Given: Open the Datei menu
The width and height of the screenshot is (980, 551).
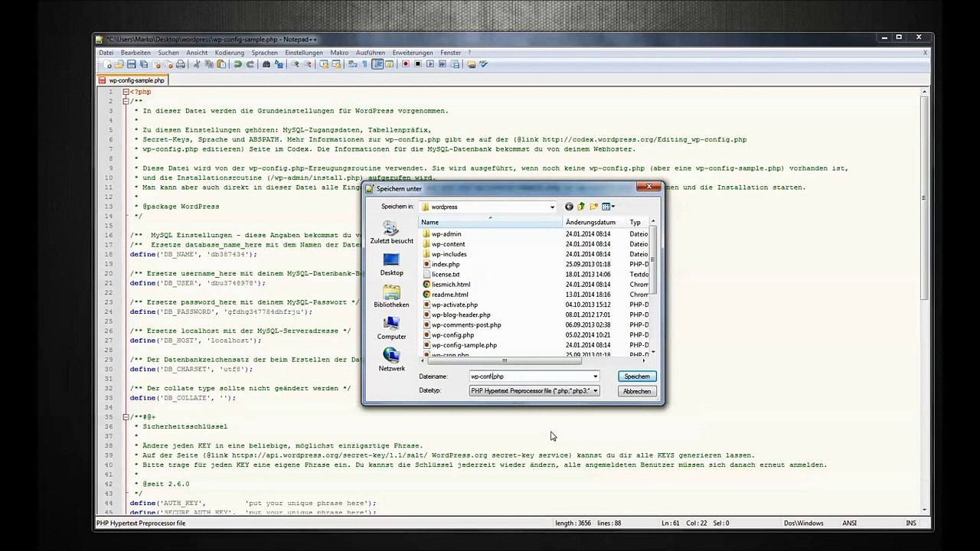Looking at the screenshot, I should (x=106, y=53).
